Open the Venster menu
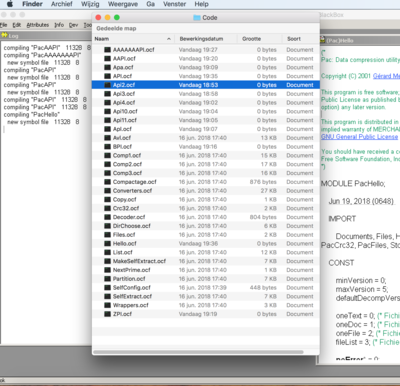The image size is (400, 386). pyautogui.click(x=174, y=4)
